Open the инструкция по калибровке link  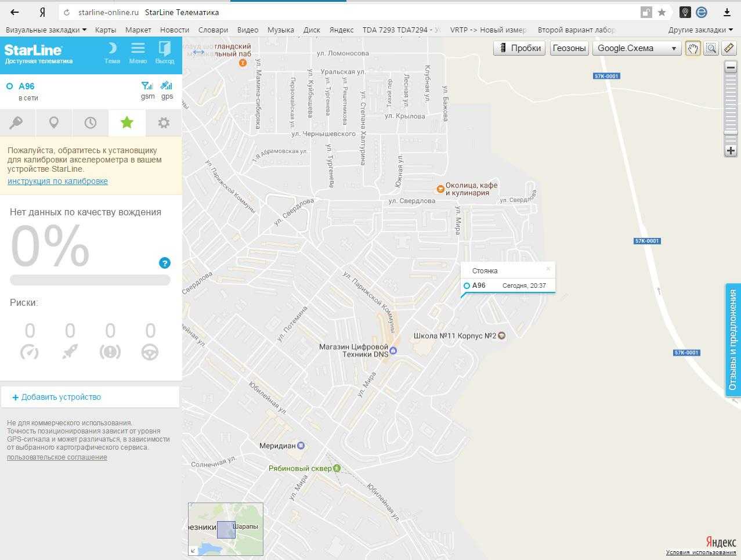57,181
